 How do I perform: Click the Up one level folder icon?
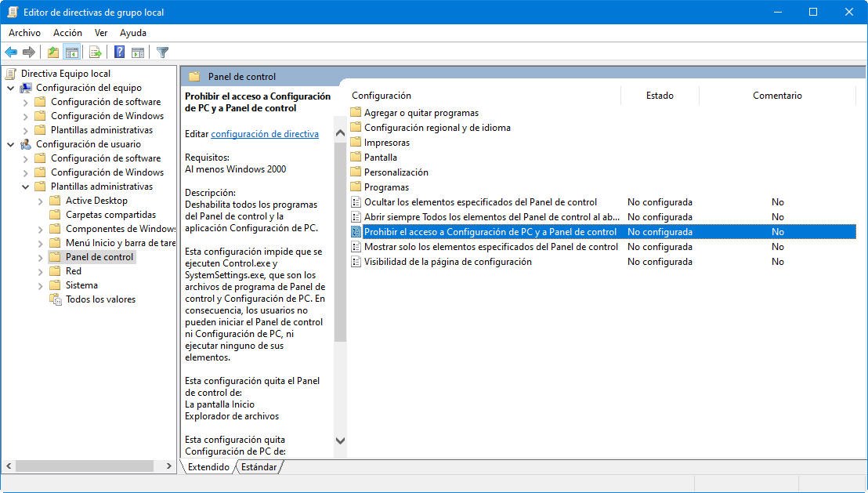53,53
